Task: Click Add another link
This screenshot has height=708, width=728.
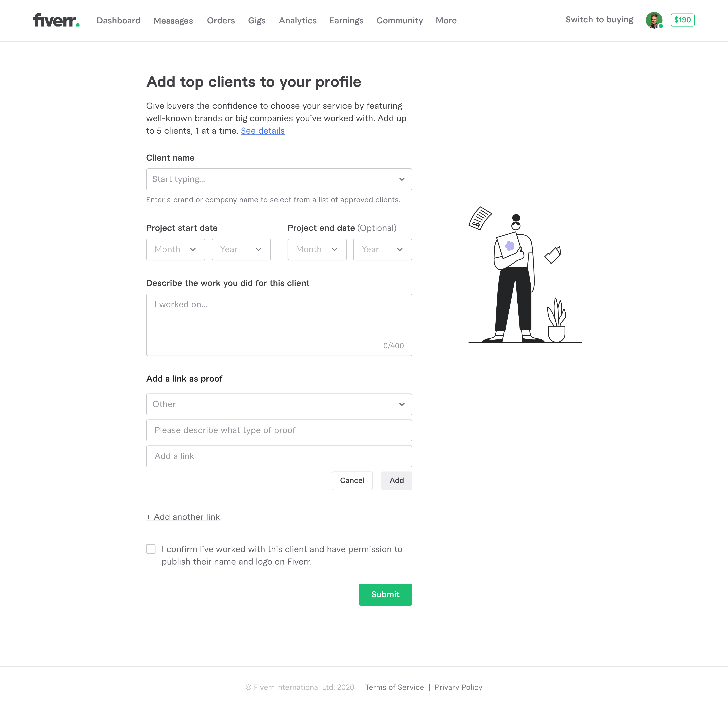Action: pos(183,517)
